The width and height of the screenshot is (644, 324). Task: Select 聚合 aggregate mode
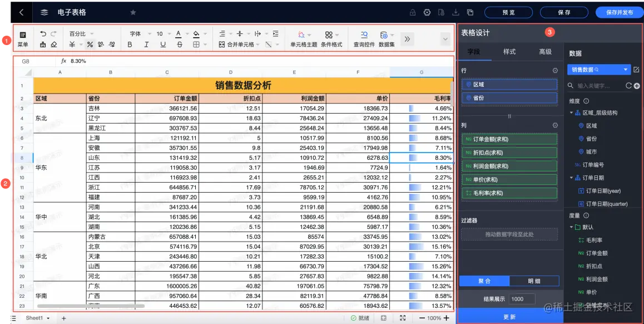point(484,281)
